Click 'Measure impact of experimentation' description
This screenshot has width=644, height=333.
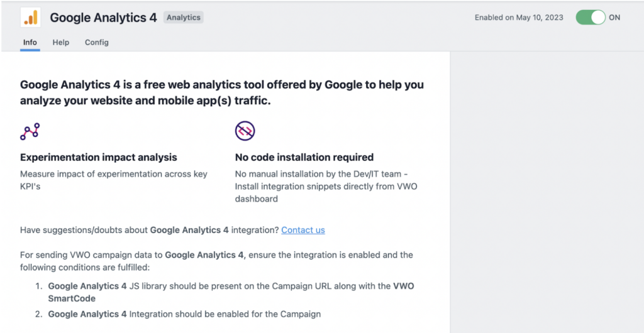click(x=114, y=180)
